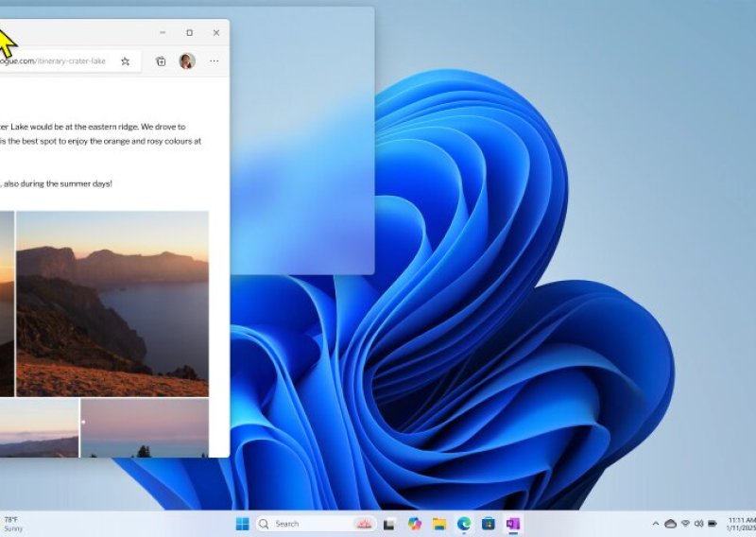Open File Explorer from the taskbar

click(439, 524)
